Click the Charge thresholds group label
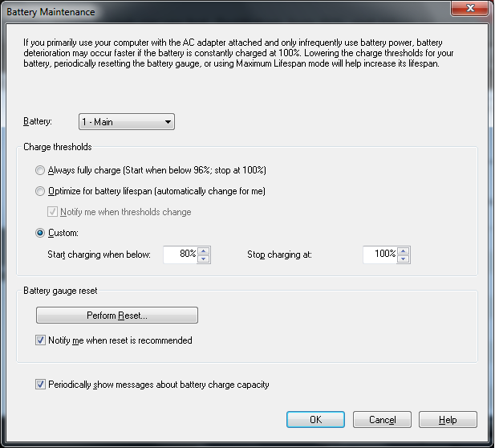 pyautogui.click(x=58, y=147)
